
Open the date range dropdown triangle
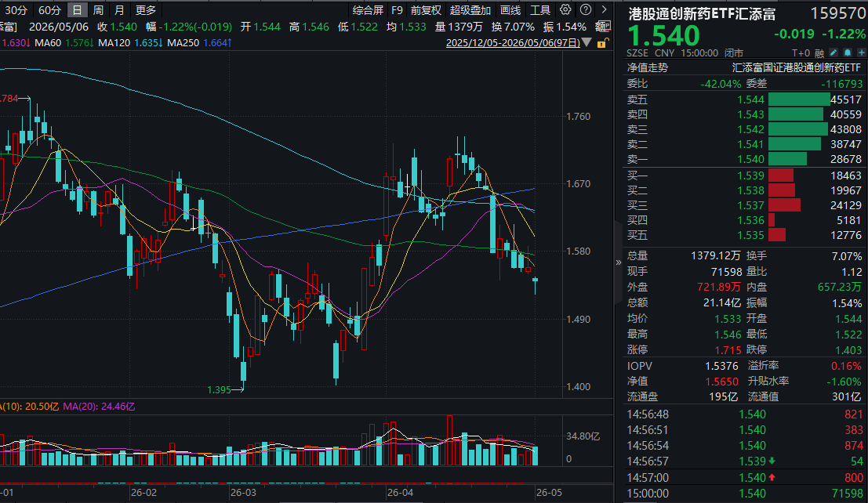point(587,42)
